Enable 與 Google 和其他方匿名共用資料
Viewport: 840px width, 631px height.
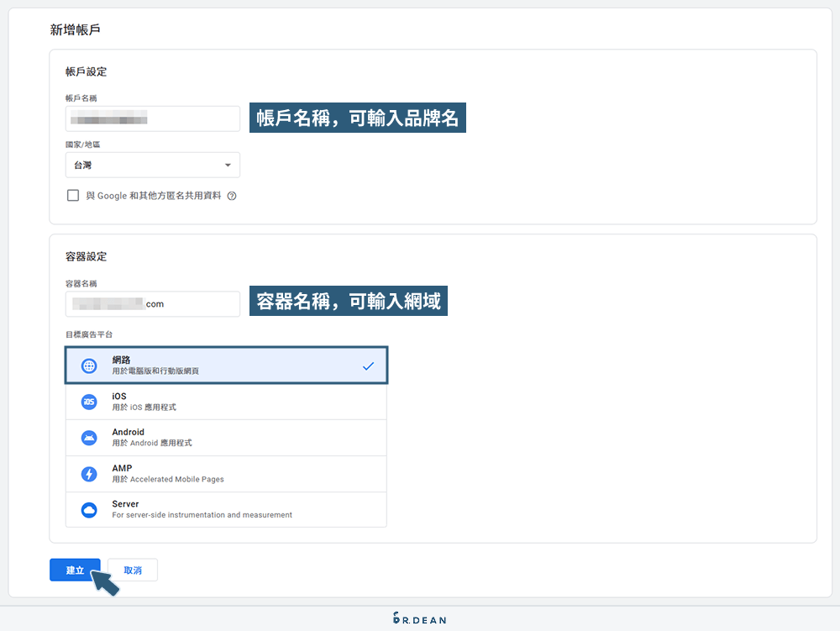pyautogui.click(x=73, y=195)
